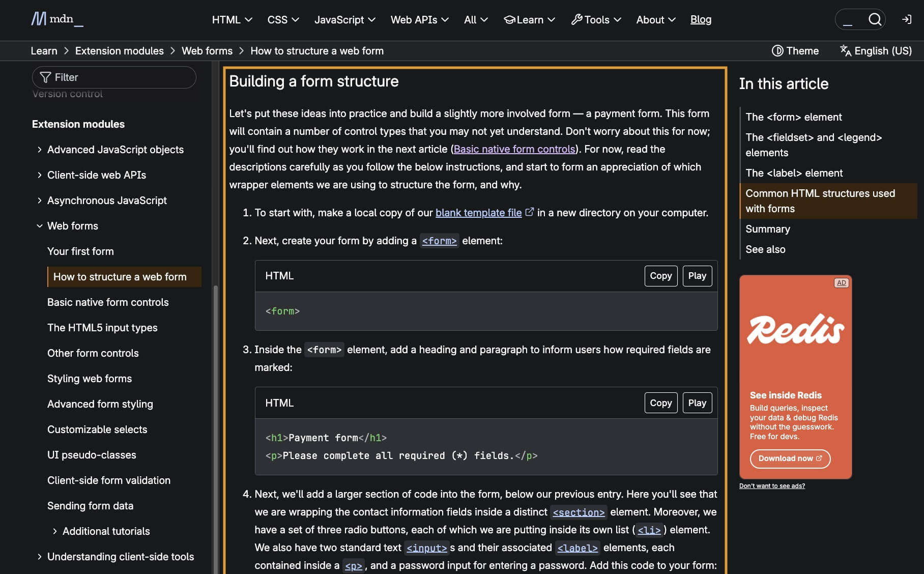The width and height of the screenshot is (924, 574).
Task: Click the Download now Redis button
Action: click(790, 458)
